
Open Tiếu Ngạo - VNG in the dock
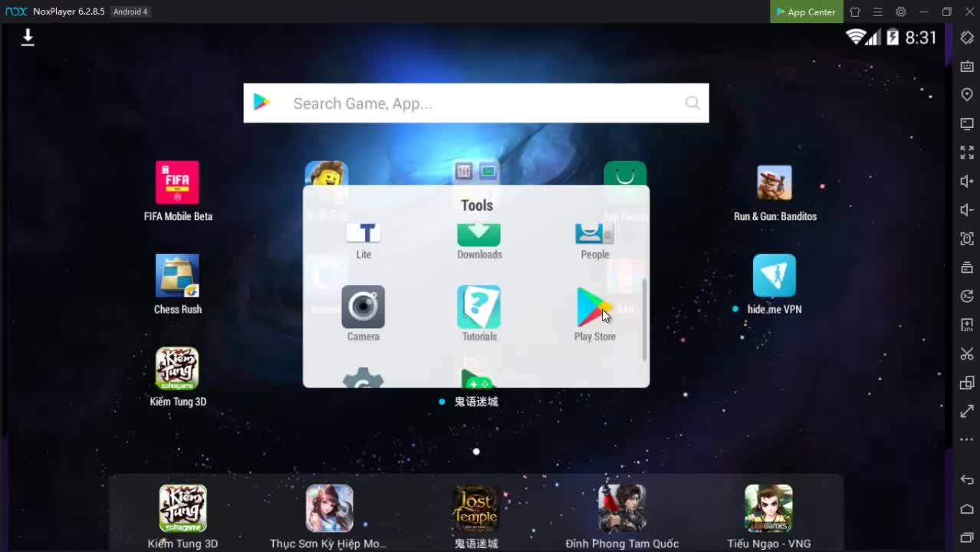tap(768, 508)
